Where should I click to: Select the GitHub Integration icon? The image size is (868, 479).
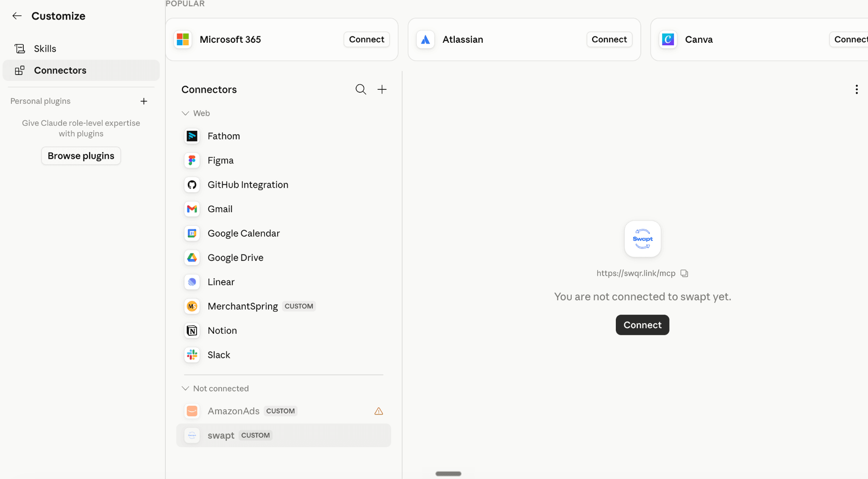point(192,185)
